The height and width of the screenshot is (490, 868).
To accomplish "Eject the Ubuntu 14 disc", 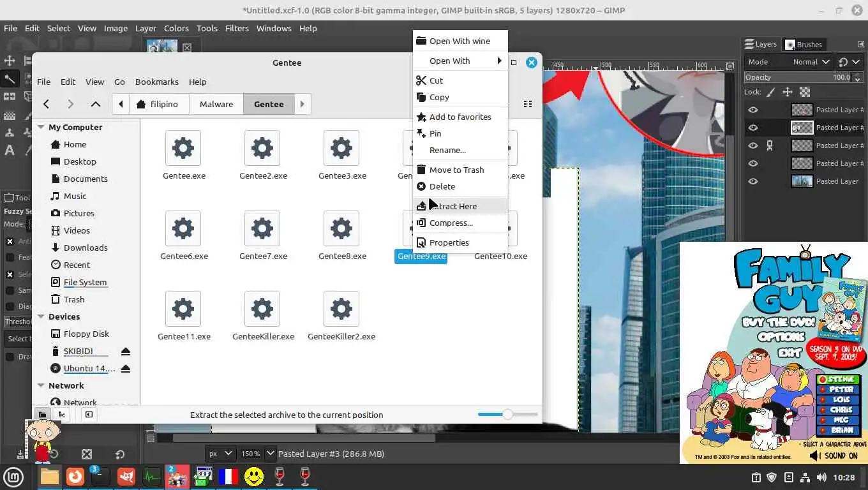I will 126,369.
